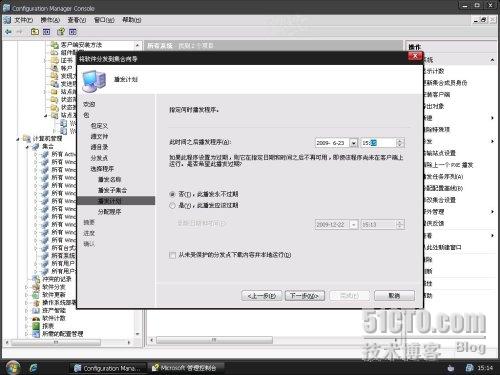Expand the 软件分发 tree node arrow
This screenshot has height=375, width=500.
(x=27, y=287)
